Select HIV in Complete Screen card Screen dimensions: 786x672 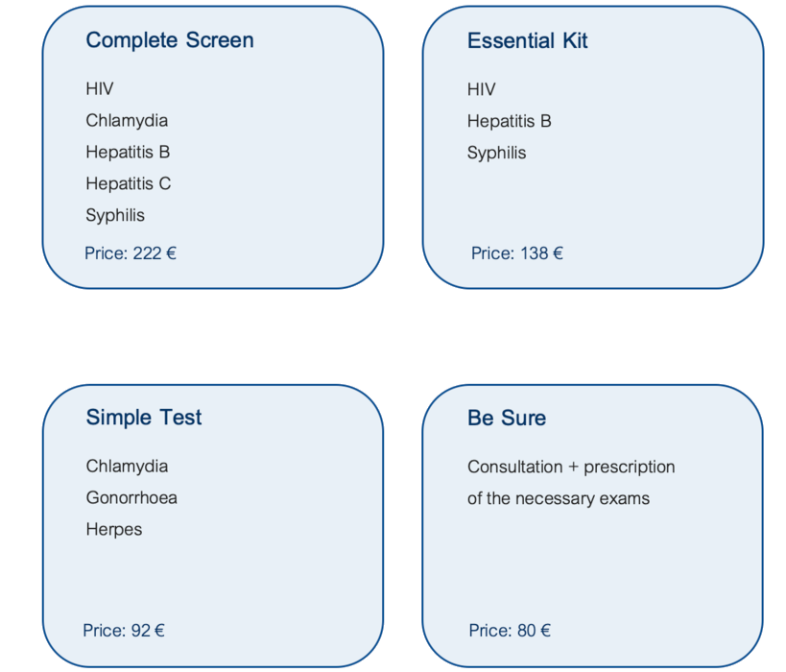[x=99, y=89]
